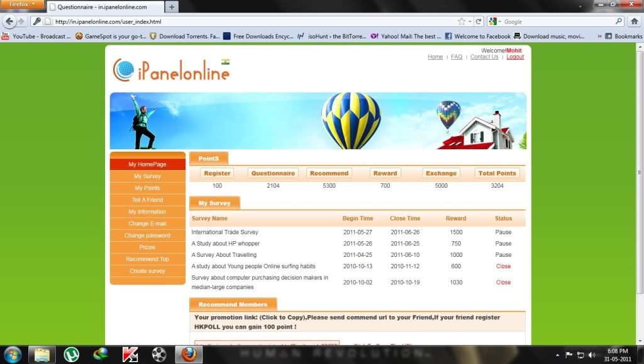Open Windows Explorer from the taskbar
The width and height of the screenshot is (644, 364).
[x=42, y=355]
